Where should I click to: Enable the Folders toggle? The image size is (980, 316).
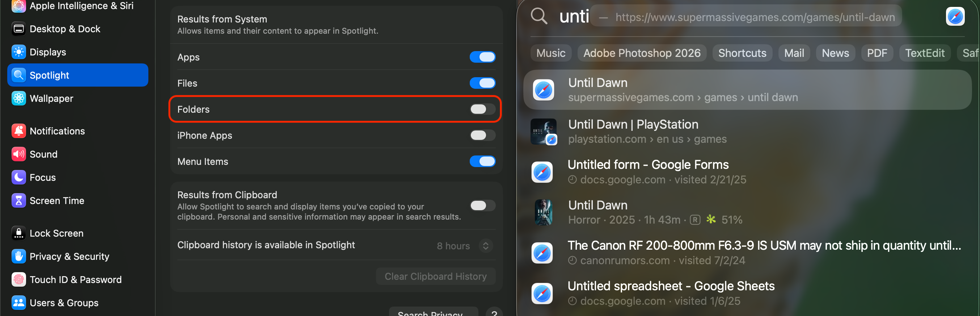click(x=482, y=109)
